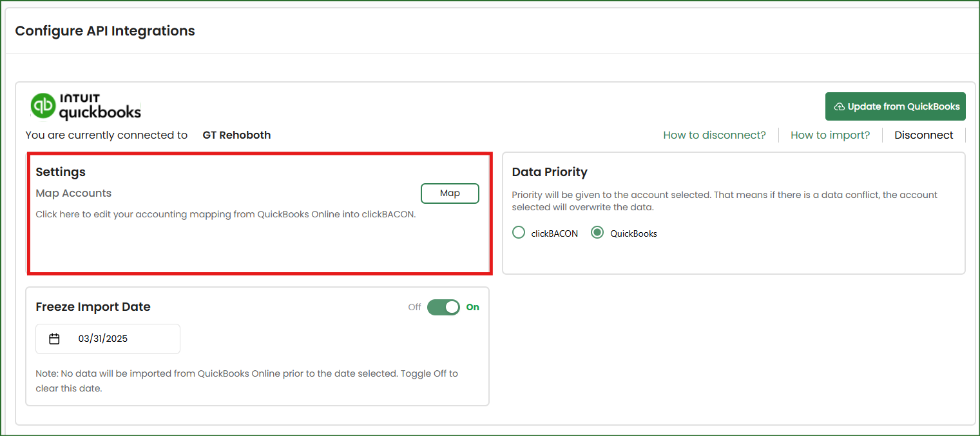Click Update from QuickBooks button

[896, 106]
